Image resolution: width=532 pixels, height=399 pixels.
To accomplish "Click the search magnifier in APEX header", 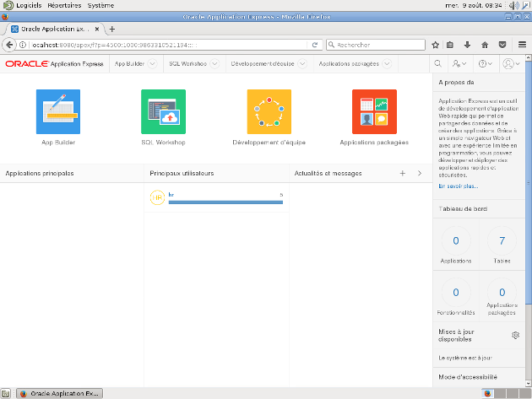I will (x=438, y=63).
